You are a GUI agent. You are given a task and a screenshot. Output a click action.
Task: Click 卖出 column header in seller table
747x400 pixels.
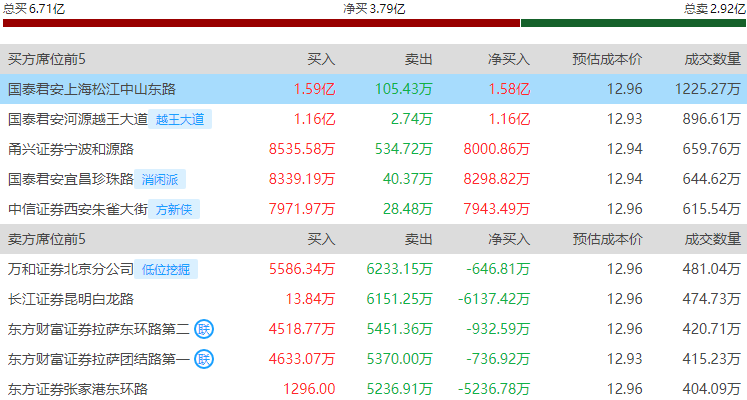pyautogui.click(x=418, y=239)
